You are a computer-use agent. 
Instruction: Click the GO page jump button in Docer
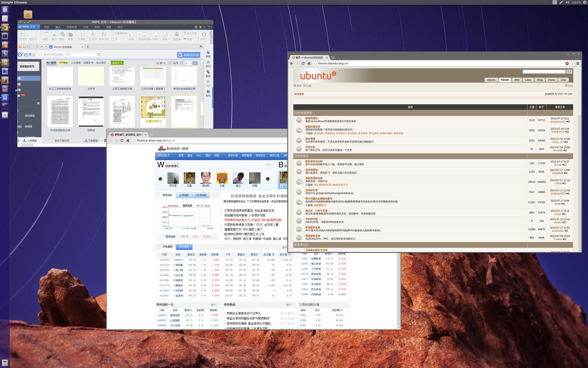point(195,63)
